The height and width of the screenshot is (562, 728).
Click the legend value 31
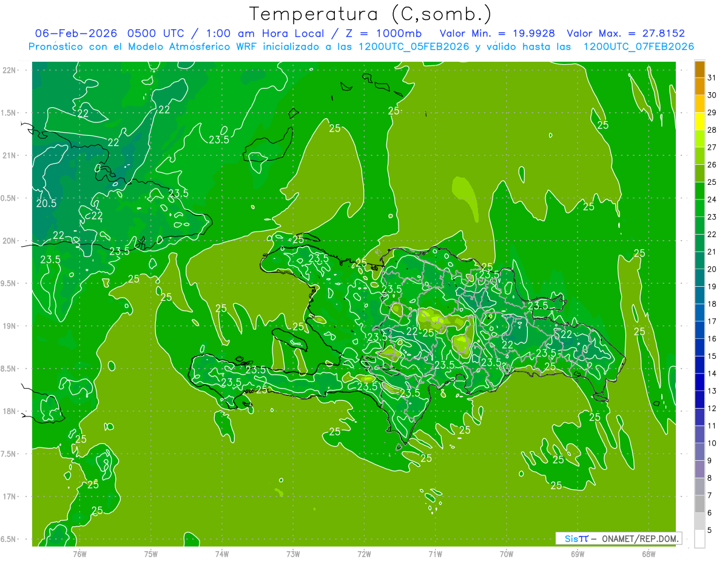(x=712, y=78)
